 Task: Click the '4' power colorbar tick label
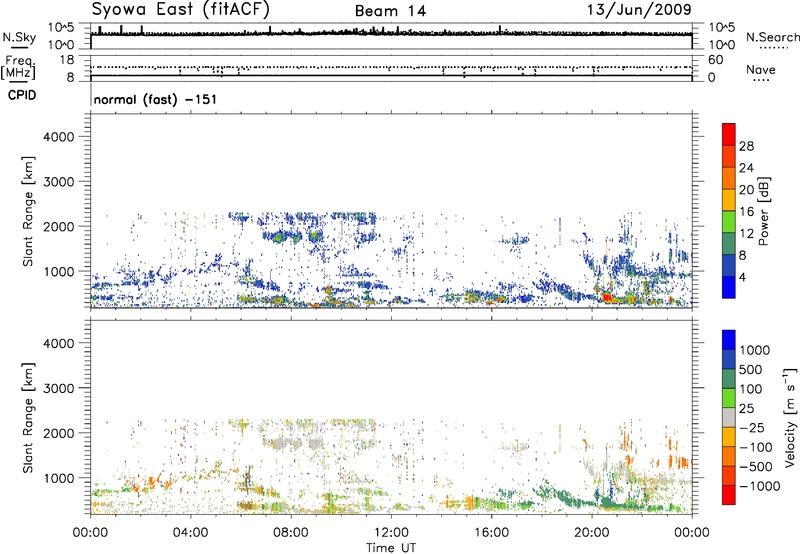pos(743,278)
